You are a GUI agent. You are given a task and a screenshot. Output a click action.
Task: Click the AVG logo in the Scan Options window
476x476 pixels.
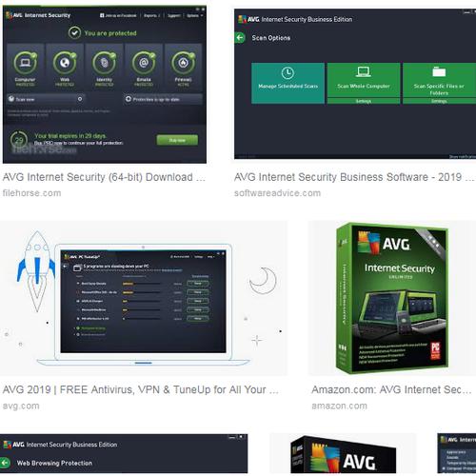248,19
